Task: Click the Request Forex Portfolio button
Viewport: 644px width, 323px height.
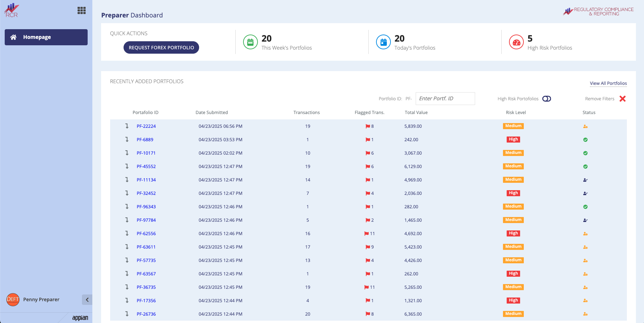Action: [161, 48]
